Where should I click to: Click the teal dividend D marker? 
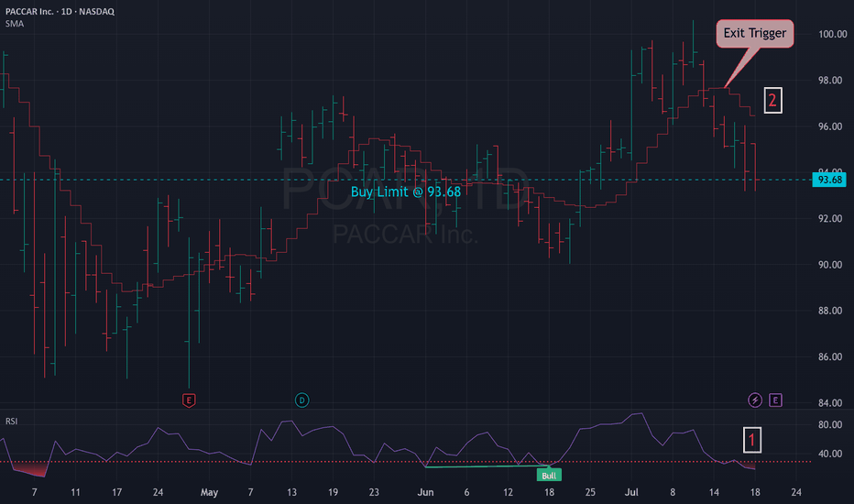301,400
